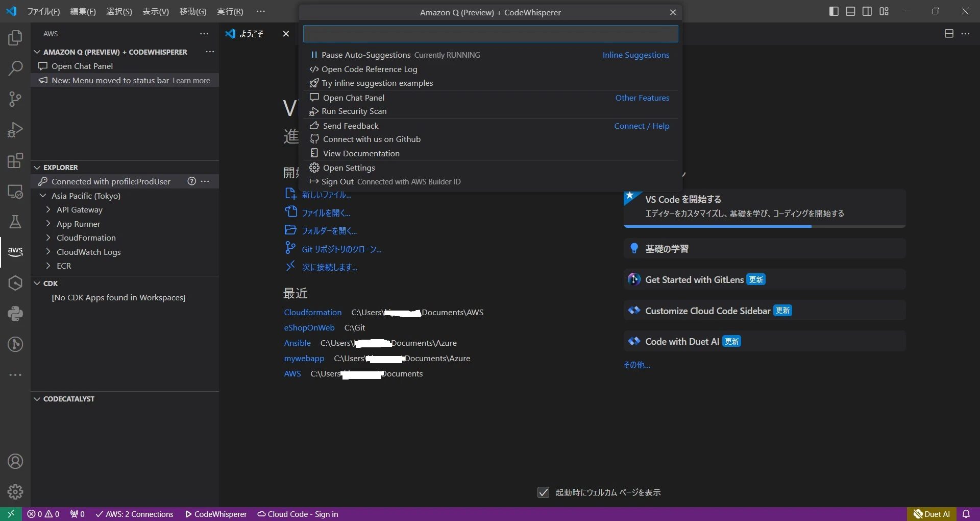Pause Auto-Suggestions in the quick pick
980x521 pixels.
coord(491,55)
